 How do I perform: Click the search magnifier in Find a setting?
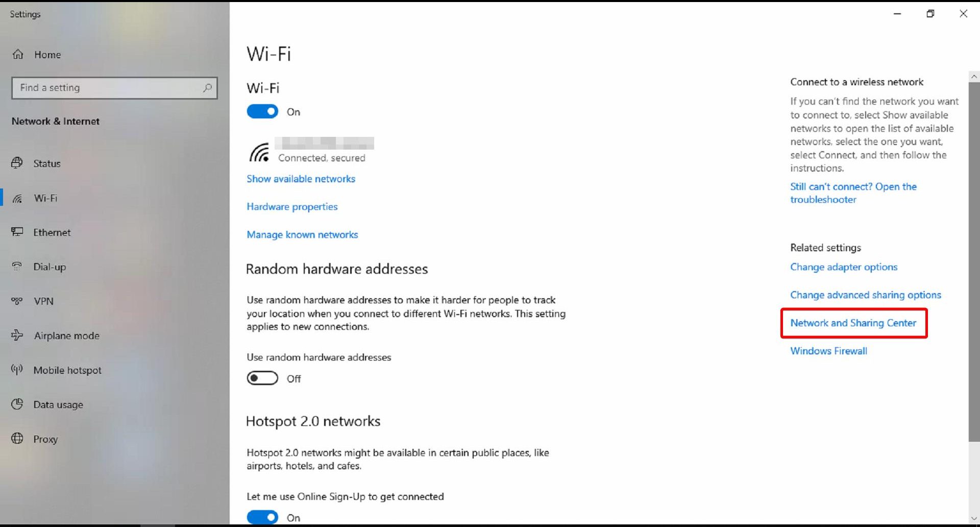(x=207, y=88)
